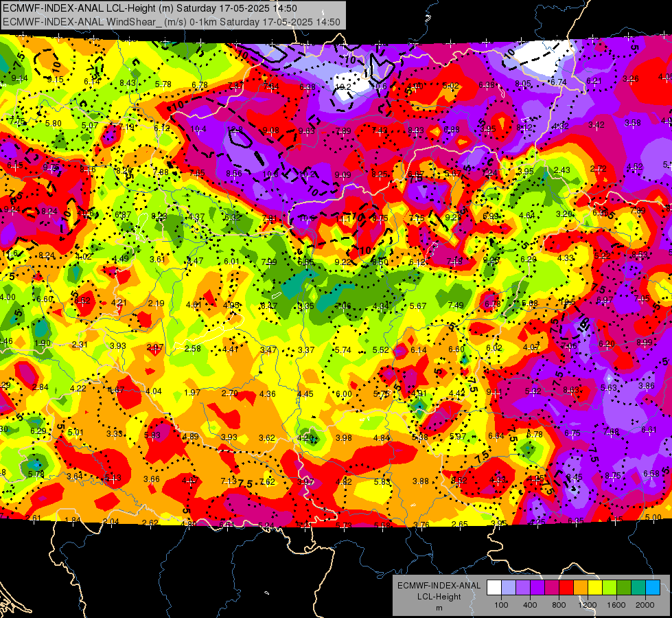Click the wind shear value 8.63
672x618 pixels.
571,390
